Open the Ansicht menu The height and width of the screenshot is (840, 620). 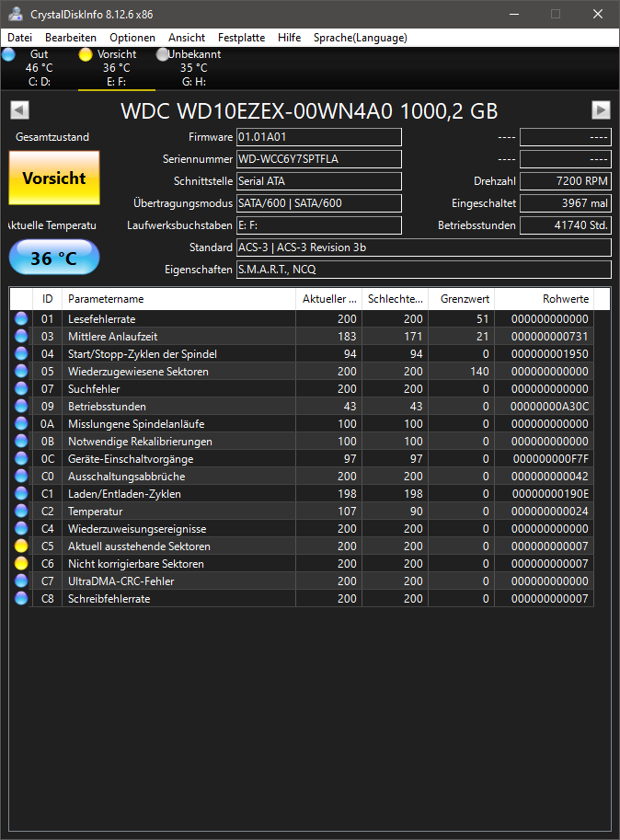pos(187,38)
